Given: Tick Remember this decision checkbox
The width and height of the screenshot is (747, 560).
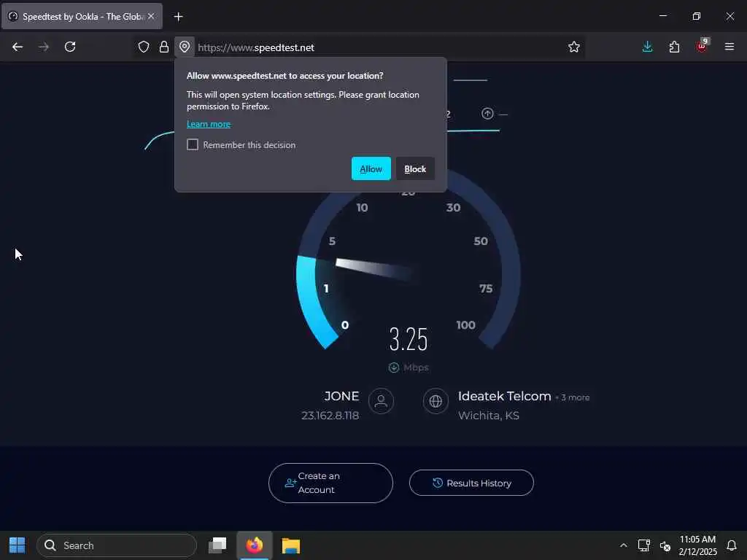Looking at the screenshot, I should 193,144.
